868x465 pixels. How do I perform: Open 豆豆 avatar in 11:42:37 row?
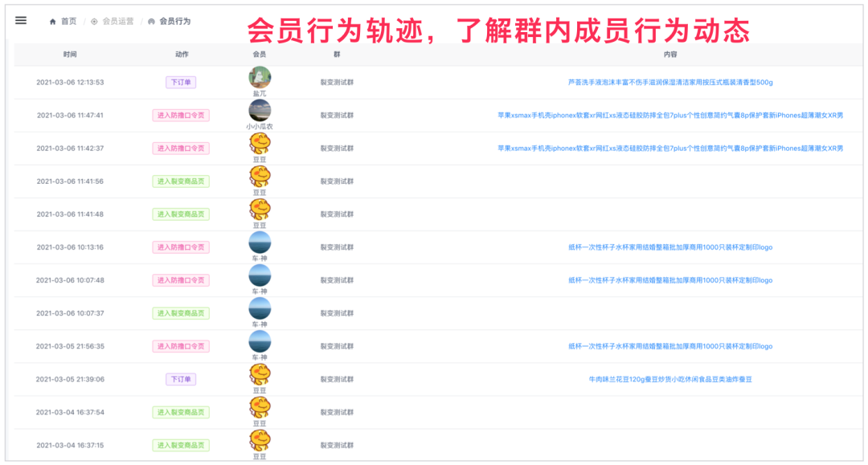pyautogui.click(x=260, y=144)
